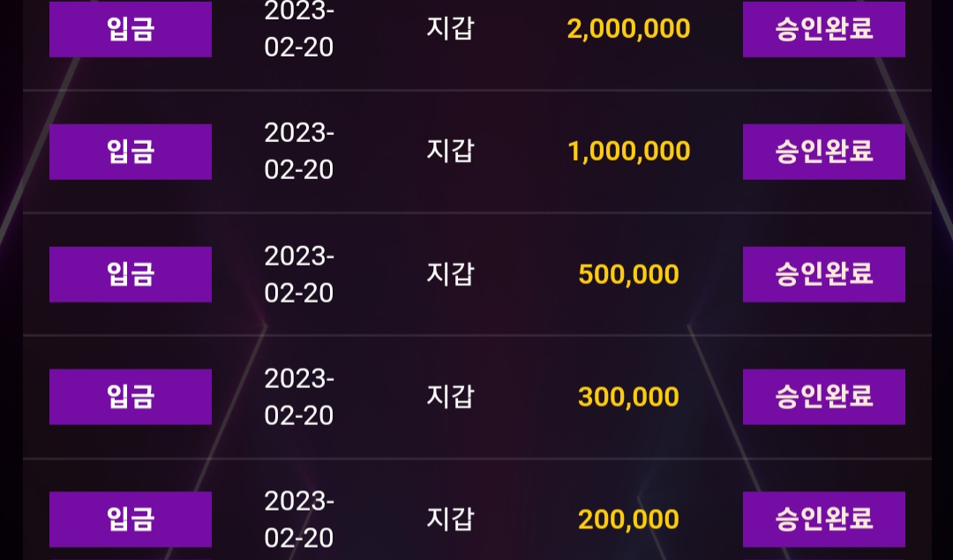Select the 1,000,000 amount text
953x560 pixels.
coord(628,151)
